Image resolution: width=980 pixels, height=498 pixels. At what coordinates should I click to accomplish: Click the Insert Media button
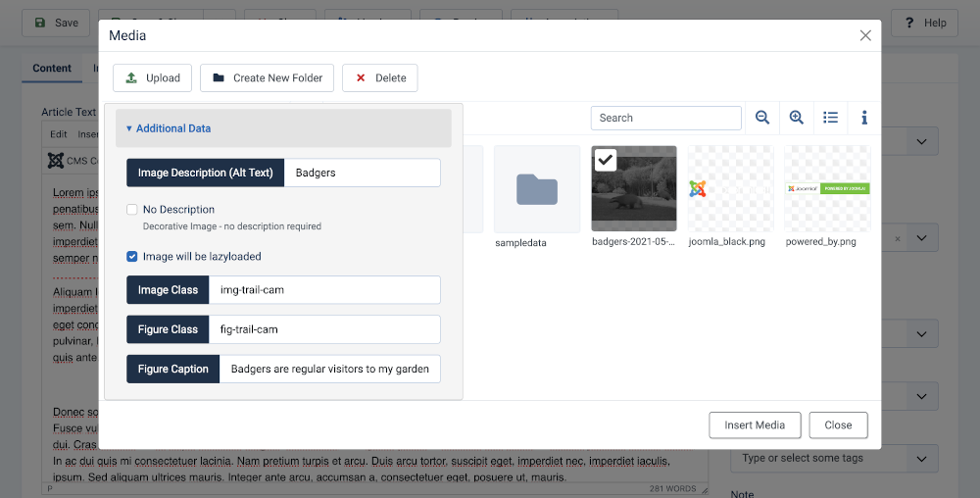(755, 425)
